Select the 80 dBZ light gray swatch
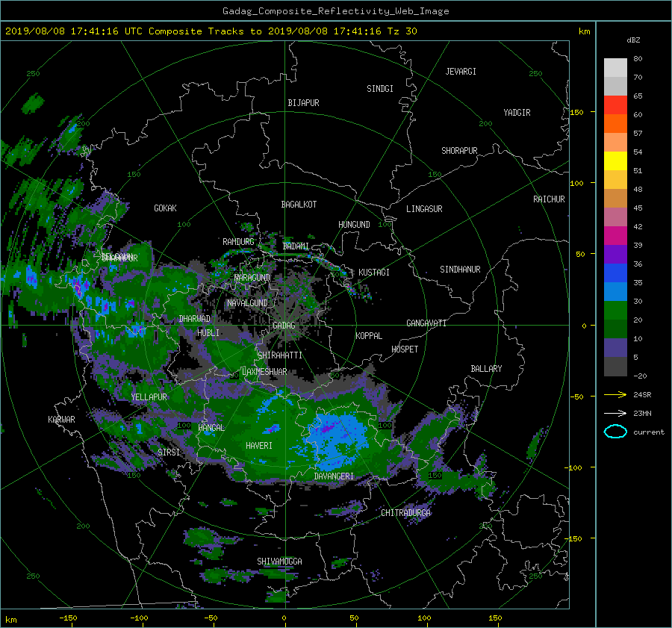The width and height of the screenshot is (672, 628). coord(615,67)
